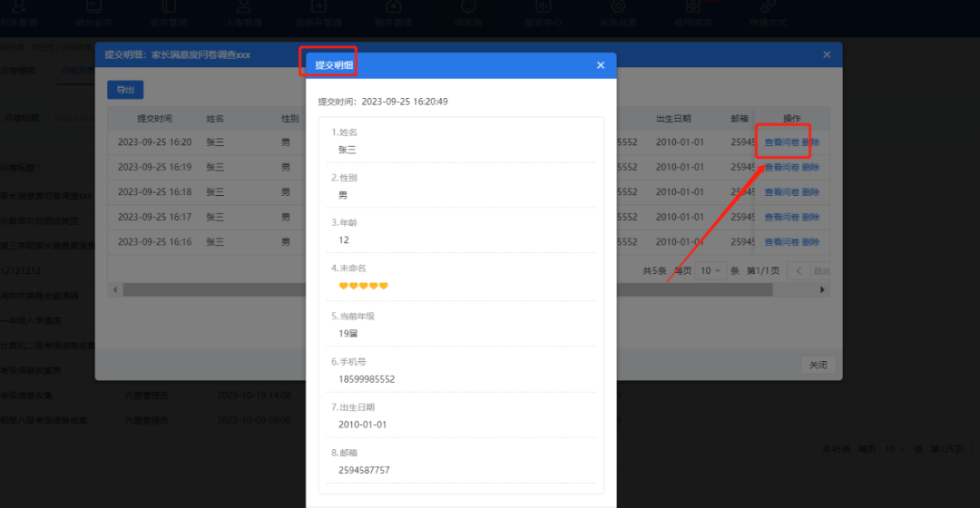Image resolution: width=980 pixels, height=508 pixels.
Task: Click the first heart in the 未命名 rating
Action: click(x=343, y=286)
